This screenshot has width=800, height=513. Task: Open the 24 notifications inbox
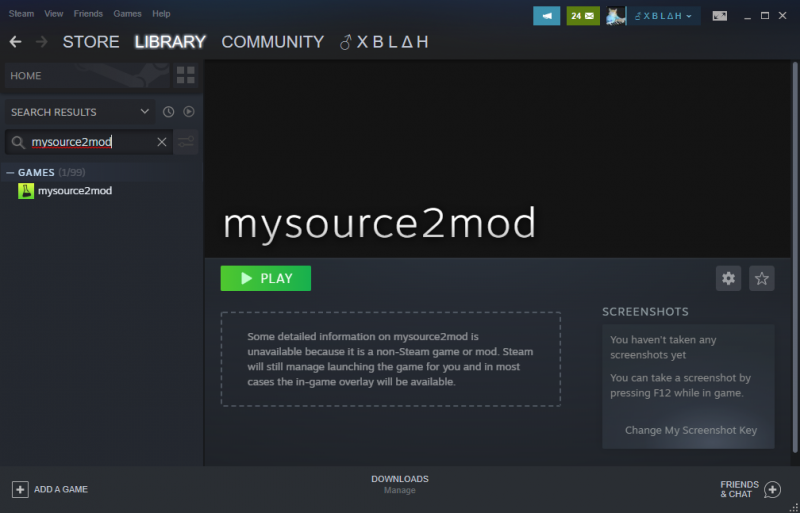pyautogui.click(x=583, y=16)
